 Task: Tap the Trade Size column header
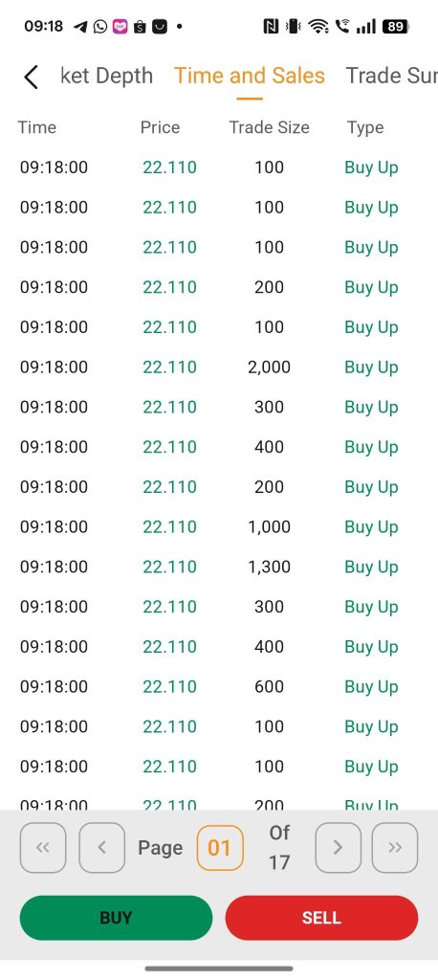(270, 127)
